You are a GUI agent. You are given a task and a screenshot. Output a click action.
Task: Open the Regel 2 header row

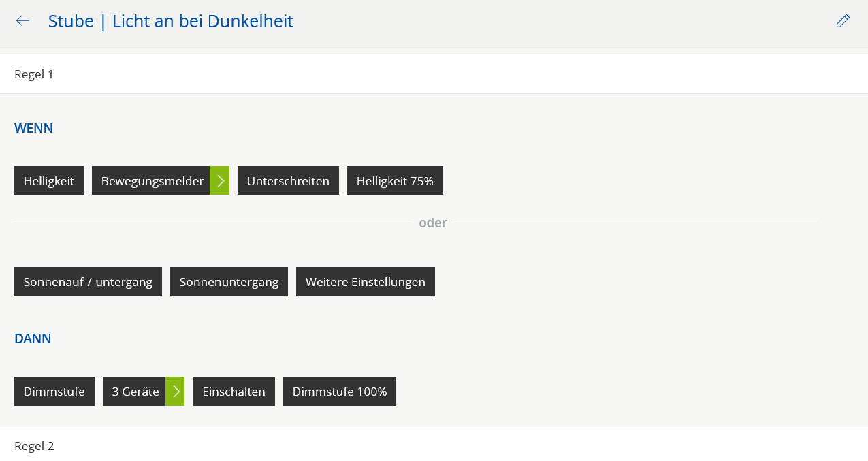pos(434,446)
